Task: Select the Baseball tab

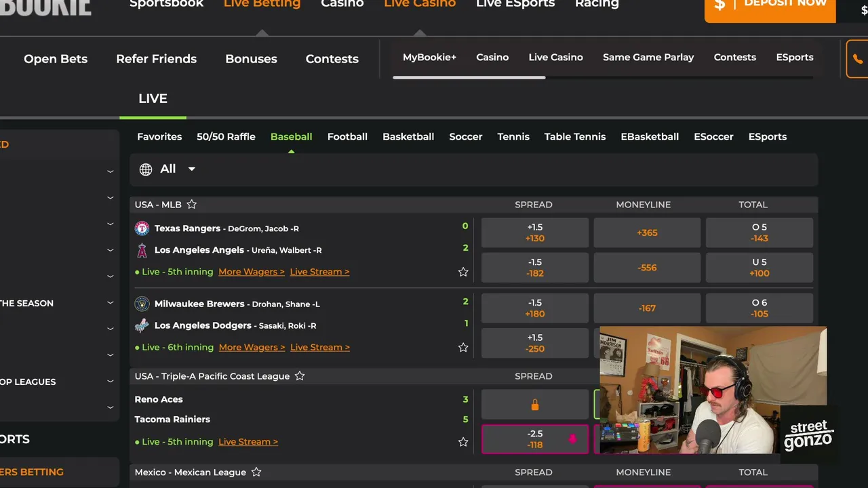Action: coord(291,136)
